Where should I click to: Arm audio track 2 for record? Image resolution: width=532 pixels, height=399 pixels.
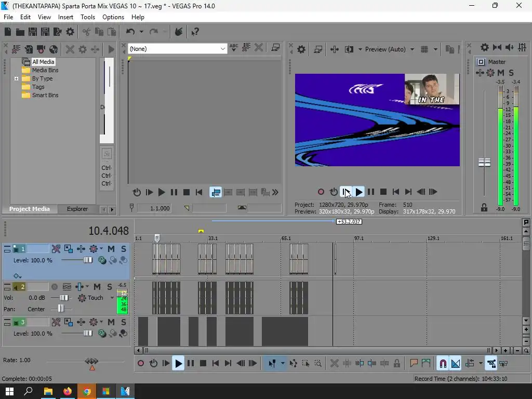pos(54,287)
